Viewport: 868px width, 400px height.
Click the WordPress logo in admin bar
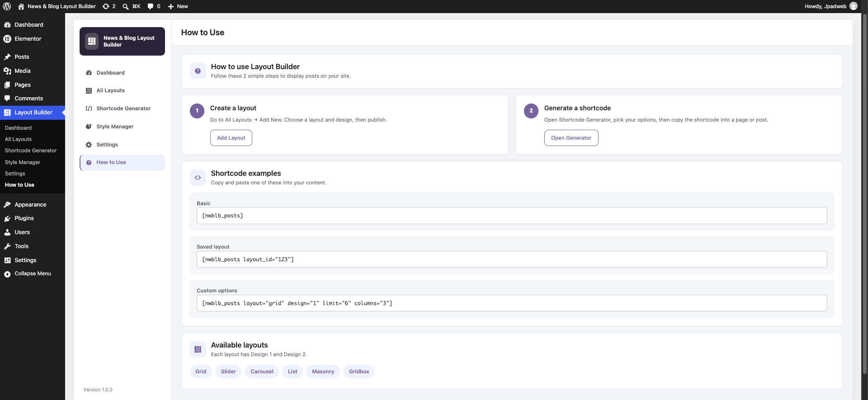click(x=7, y=6)
